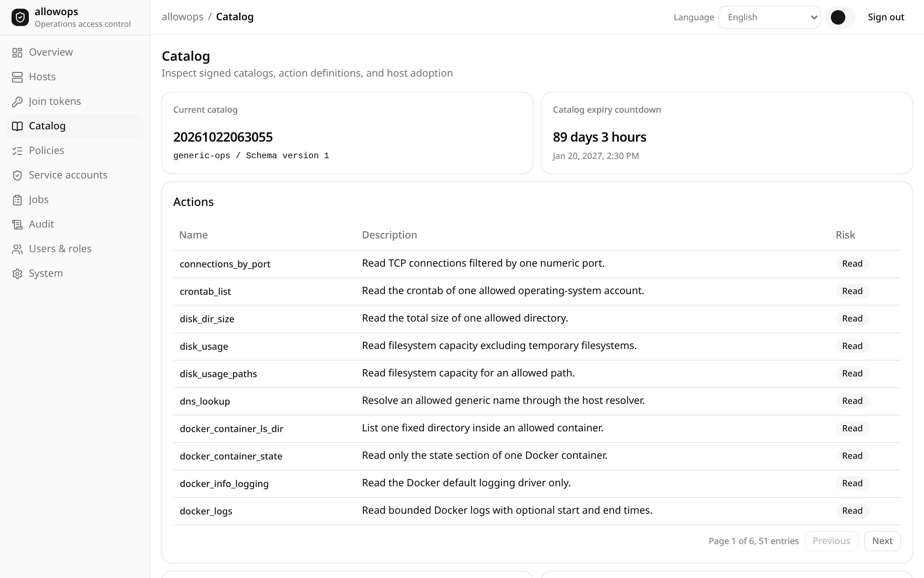Go to Overview in the sidebar
The image size is (924, 578).
click(x=51, y=52)
